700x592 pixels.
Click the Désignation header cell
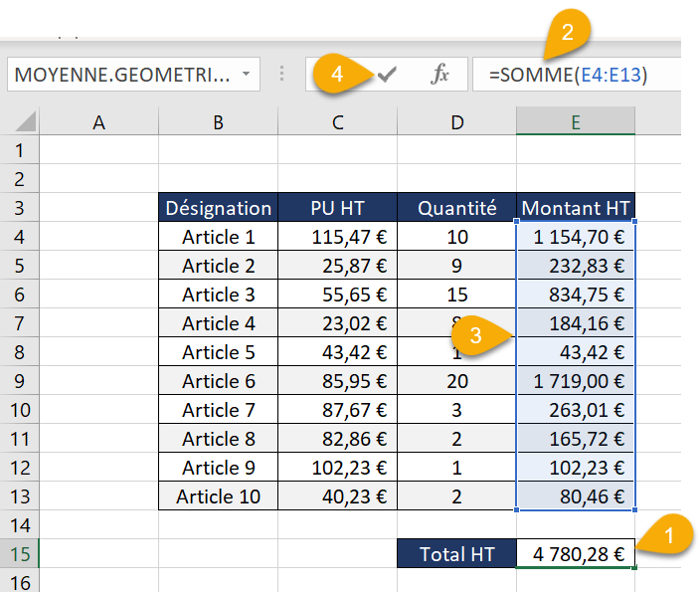pyautogui.click(x=218, y=208)
